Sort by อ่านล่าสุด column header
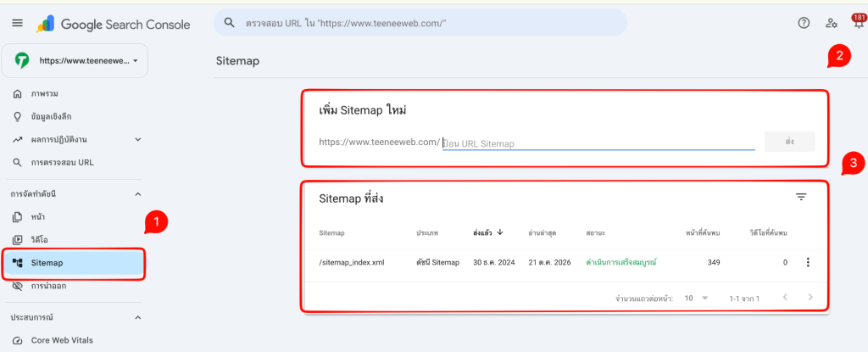 coord(542,232)
